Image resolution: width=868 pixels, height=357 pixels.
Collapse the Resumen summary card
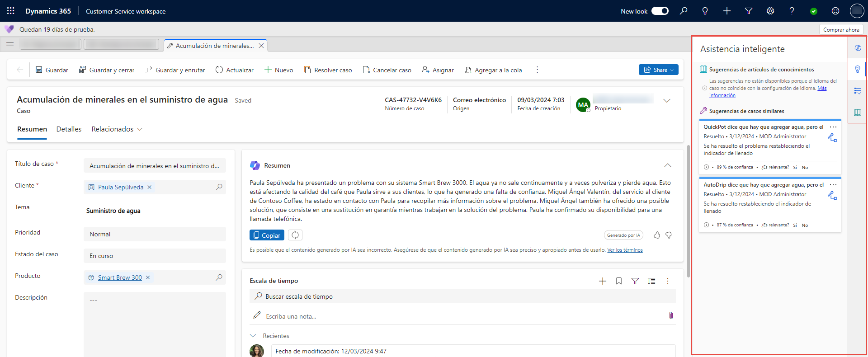pyautogui.click(x=668, y=165)
